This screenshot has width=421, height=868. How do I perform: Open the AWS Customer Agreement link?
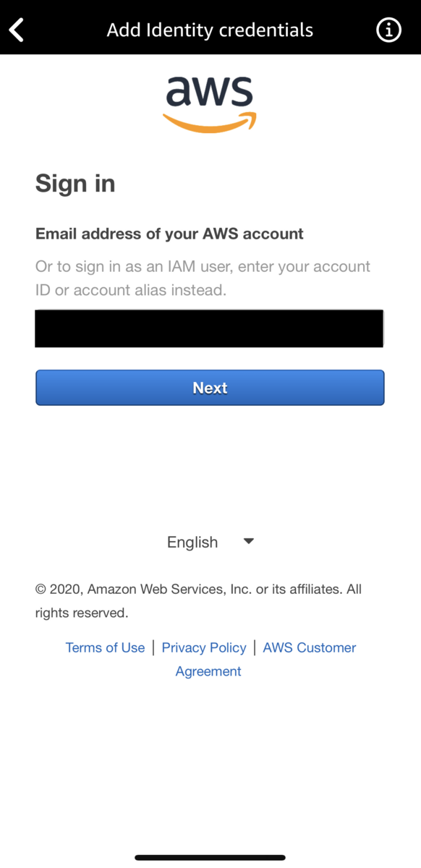(x=265, y=659)
